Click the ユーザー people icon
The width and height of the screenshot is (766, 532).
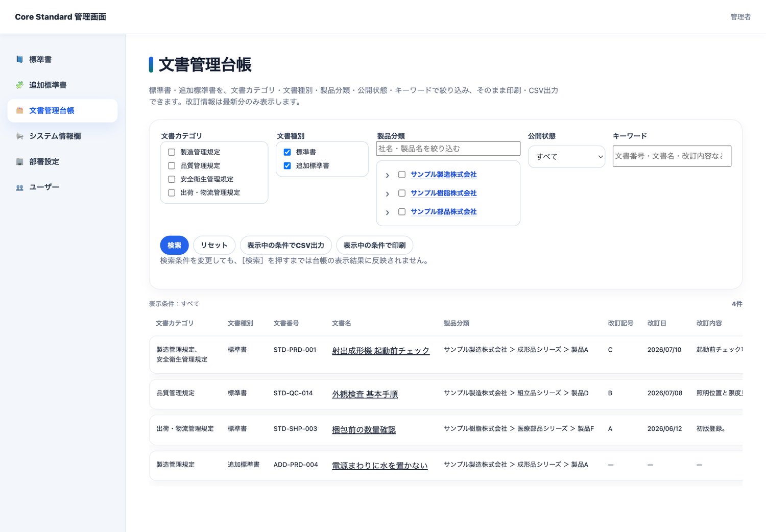click(19, 187)
